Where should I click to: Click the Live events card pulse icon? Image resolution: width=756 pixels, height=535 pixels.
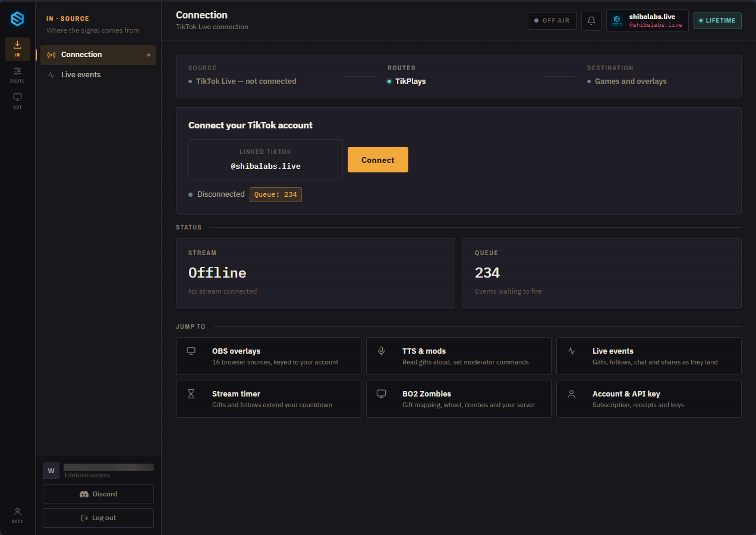[571, 351]
